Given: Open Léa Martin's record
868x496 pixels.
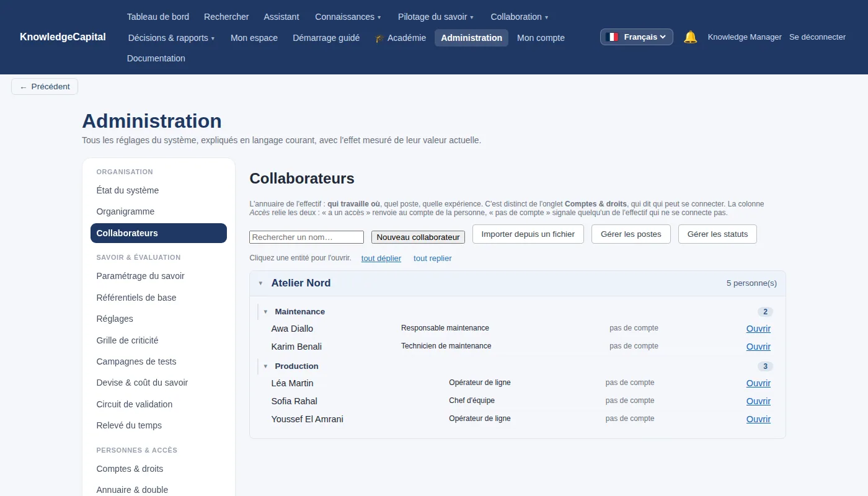Looking at the screenshot, I should 758,383.
